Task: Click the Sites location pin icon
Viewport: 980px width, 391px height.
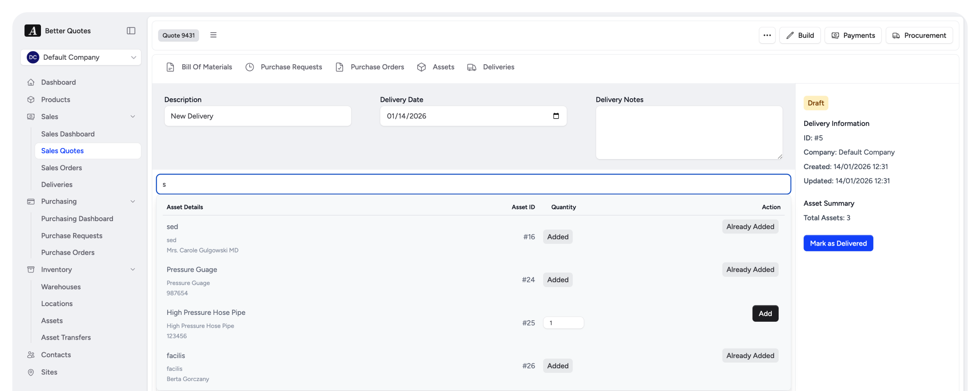Action: pos(31,372)
